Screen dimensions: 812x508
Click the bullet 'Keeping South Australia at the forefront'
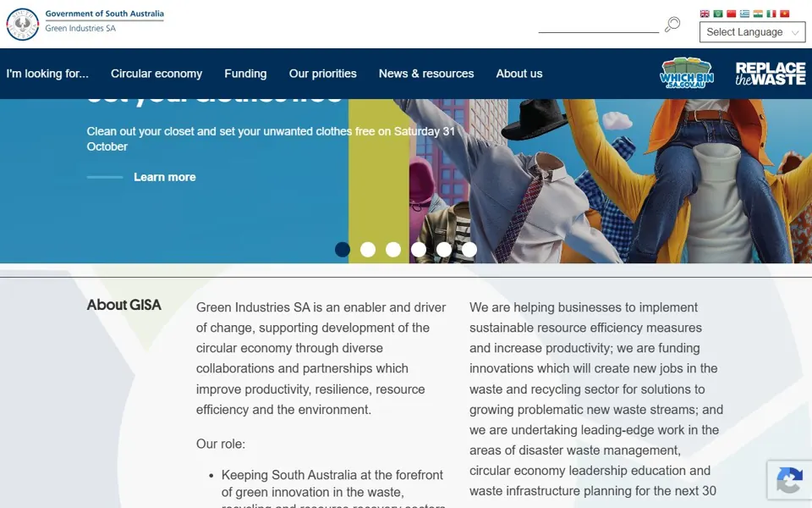(332, 490)
